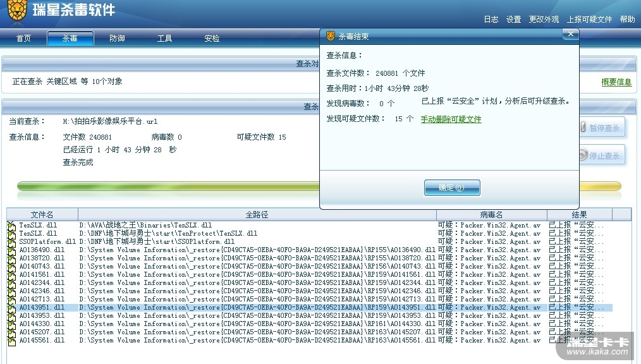Select the A0145561.dll file name
Viewport: 641px width, 364px height.
tap(42, 340)
